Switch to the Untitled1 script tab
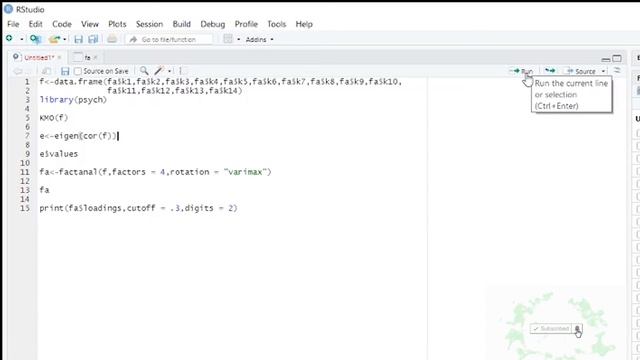Viewport: 640px width, 360px height. click(x=38, y=58)
